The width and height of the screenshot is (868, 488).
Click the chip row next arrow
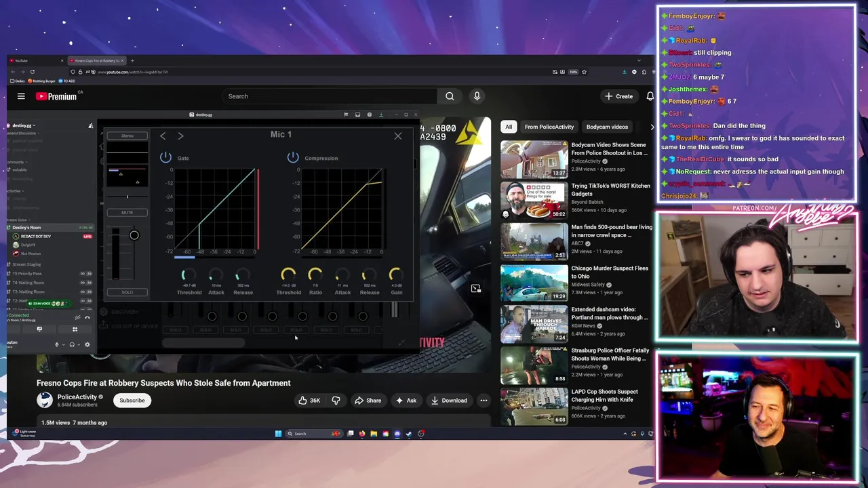pyautogui.click(x=652, y=127)
